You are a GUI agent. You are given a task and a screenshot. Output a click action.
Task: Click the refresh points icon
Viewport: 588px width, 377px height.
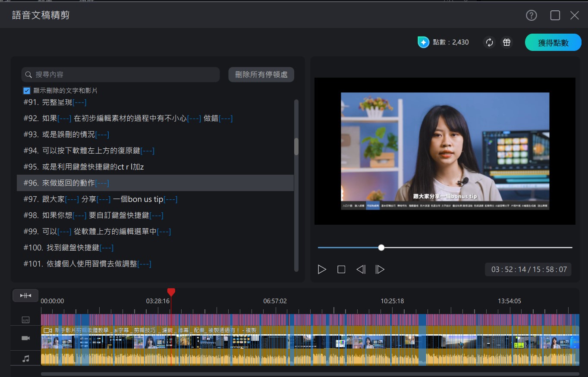pyautogui.click(x=489, y=42)
